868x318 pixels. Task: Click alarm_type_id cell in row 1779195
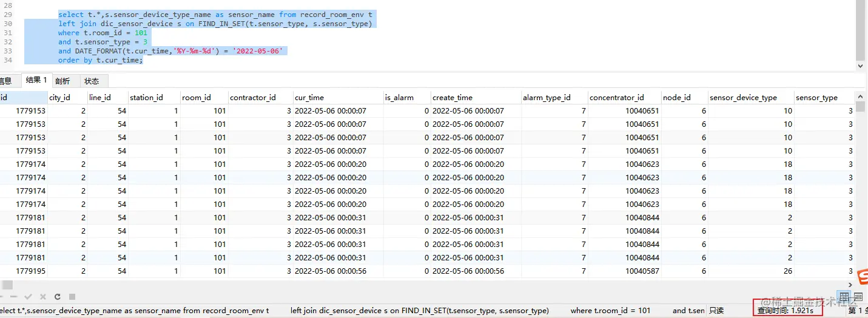[x=554, y=271]
